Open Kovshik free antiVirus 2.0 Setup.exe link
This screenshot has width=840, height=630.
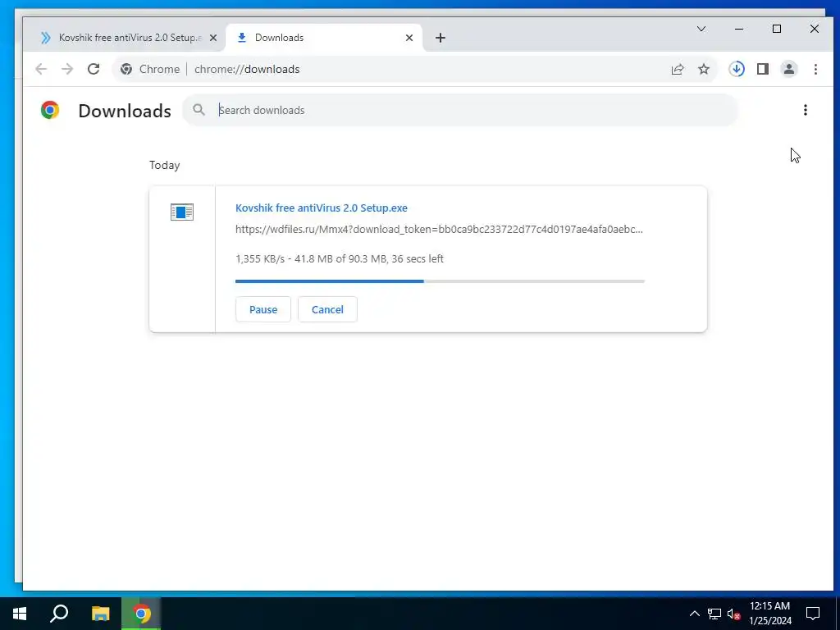click(x=322, y=208)
